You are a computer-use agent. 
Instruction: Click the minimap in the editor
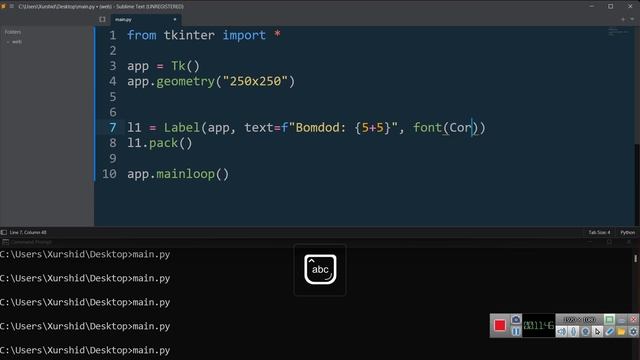click(x=618, y=31)
